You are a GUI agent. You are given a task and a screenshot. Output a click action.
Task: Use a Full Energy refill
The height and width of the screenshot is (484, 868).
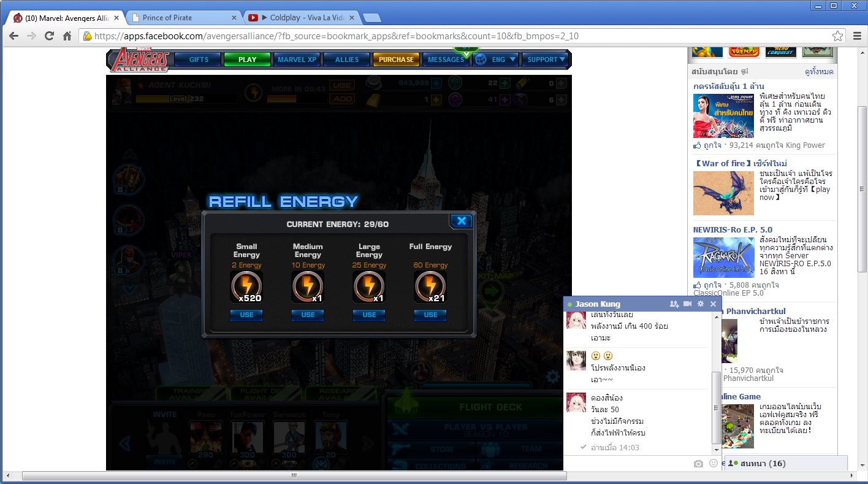[x=430, y=315]
